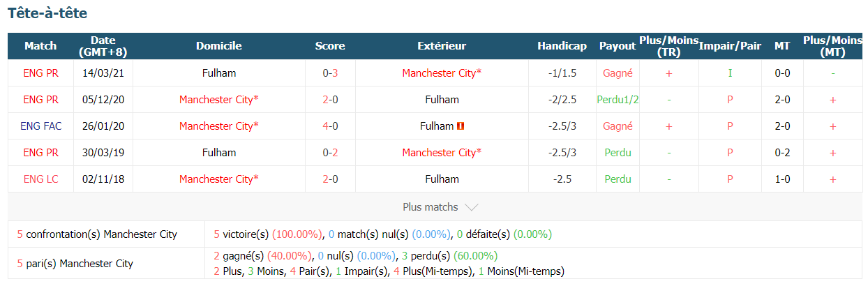Viewport: 868px width, 286px height.
Task: Click the red card icon beside Fulham
Action: pos(461,126)
